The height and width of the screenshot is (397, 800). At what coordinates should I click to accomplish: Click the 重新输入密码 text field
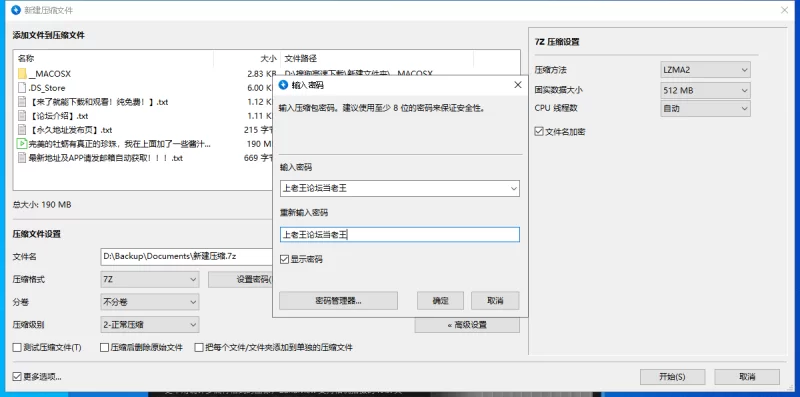tap(399, 234)
